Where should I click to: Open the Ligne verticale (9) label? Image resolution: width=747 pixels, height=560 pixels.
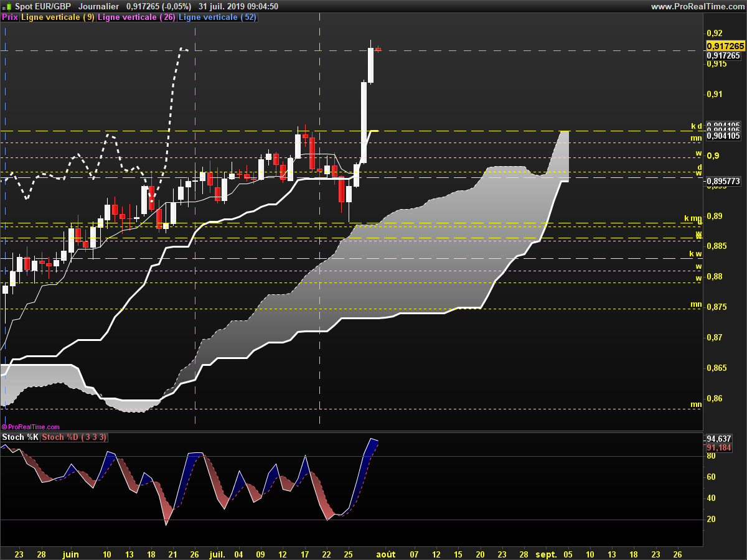point(58,17)
